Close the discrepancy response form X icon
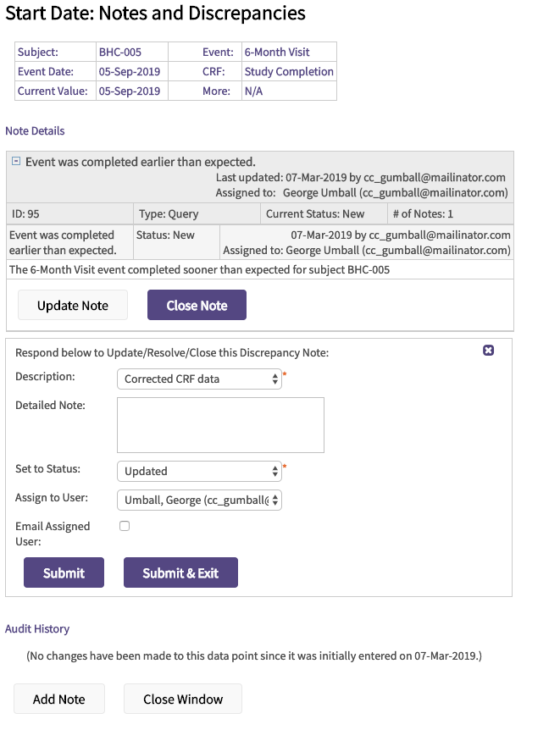Viewport: 560px width, 730px height. pos(488,351)
